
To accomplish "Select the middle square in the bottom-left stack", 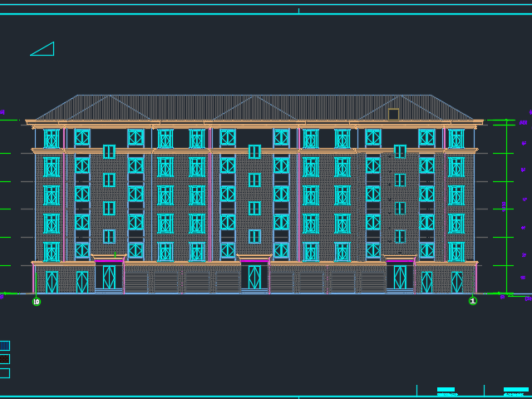I will 4,359.
